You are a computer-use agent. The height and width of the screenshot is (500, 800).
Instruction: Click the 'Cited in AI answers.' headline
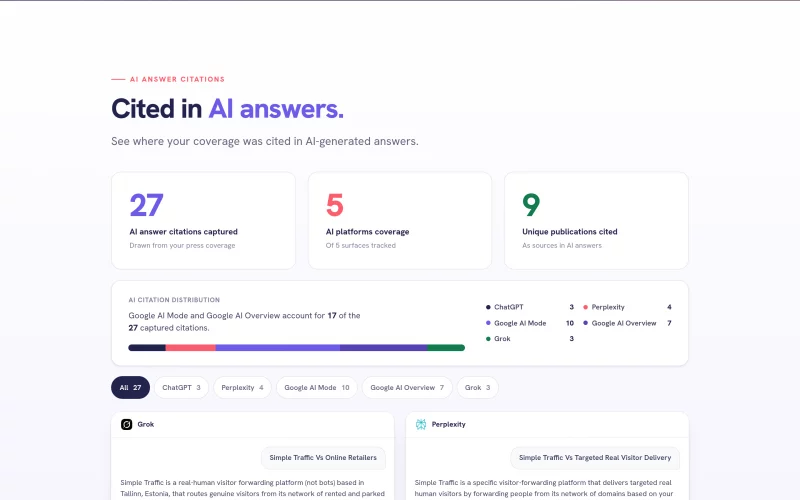pyautogui.click(x=228, y=109)
